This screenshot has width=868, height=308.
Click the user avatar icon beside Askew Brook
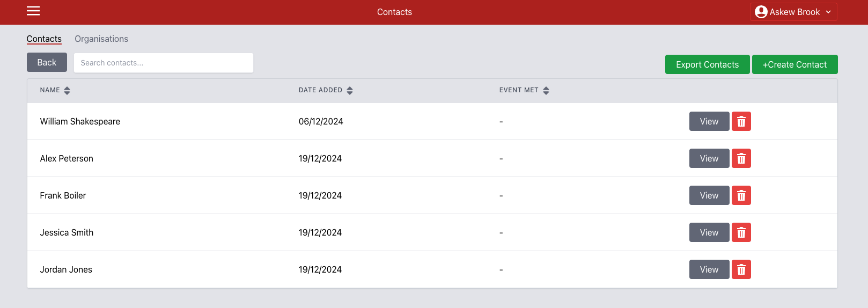coord(761,12)
